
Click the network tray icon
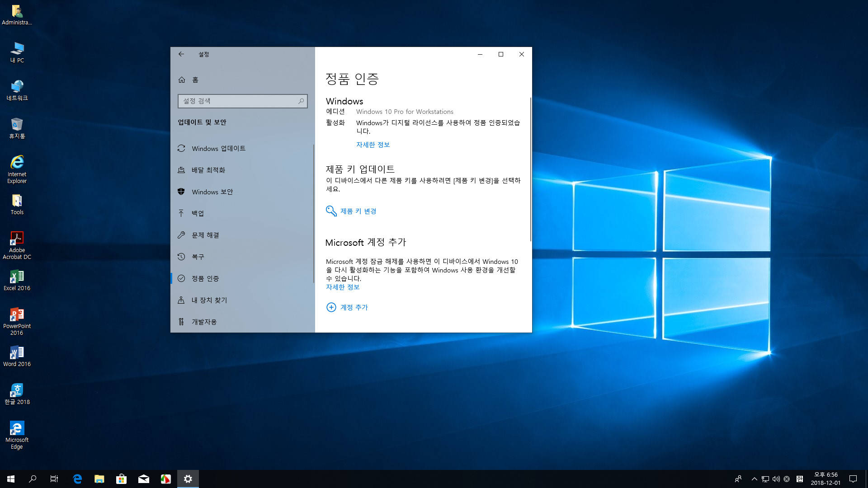coord(765,479)
